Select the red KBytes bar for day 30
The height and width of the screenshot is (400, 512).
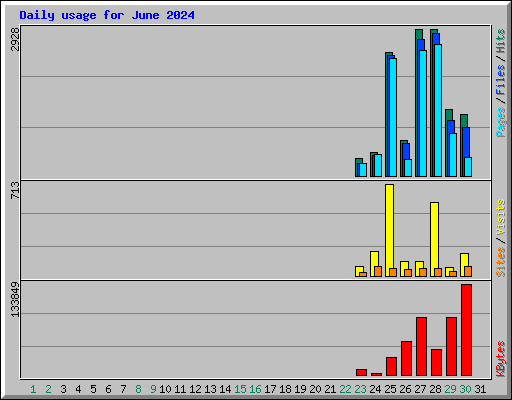point(466,330)
